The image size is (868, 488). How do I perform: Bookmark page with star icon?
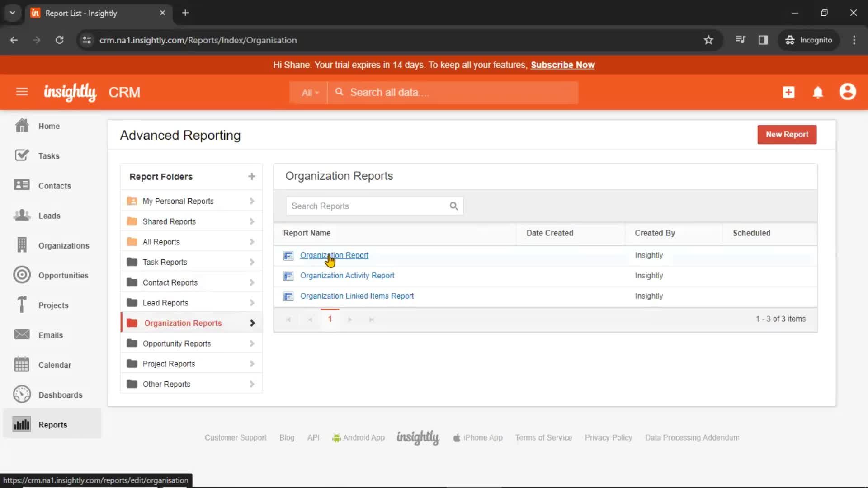(x=708, y=40)
